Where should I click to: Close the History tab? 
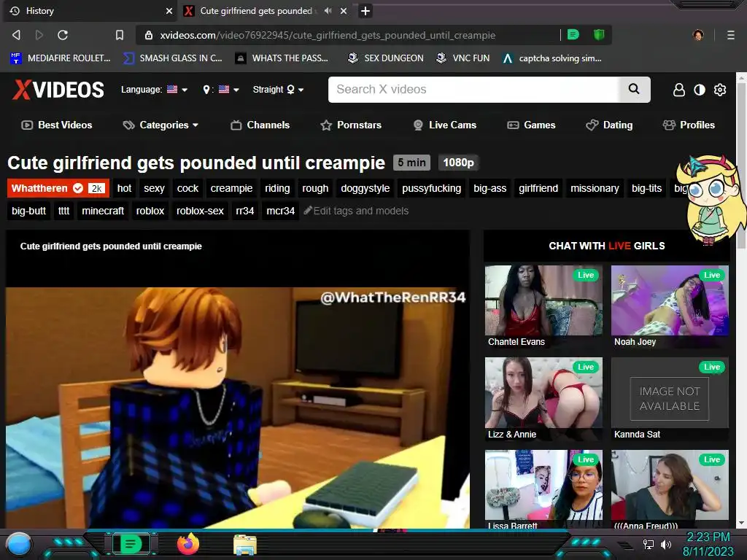pos(169,11)
